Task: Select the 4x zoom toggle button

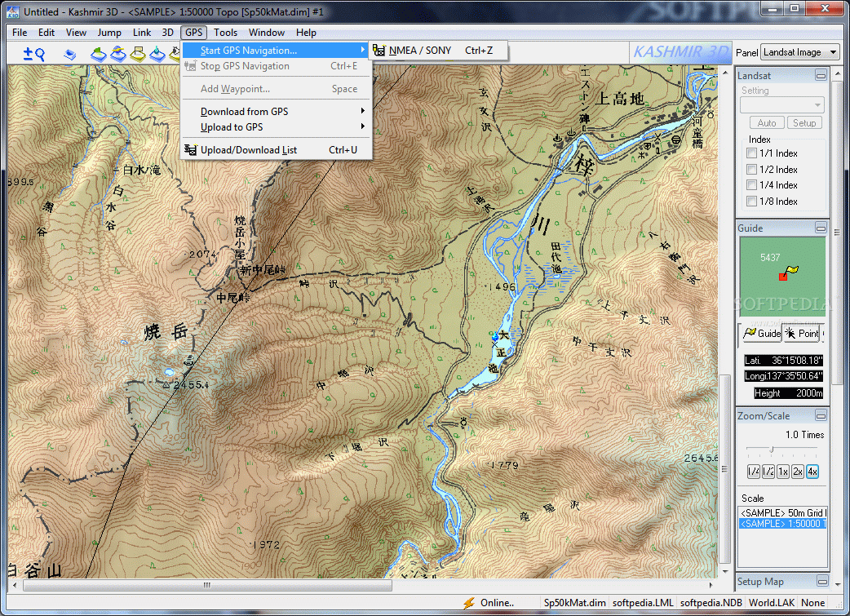Action: click(812, 472)
